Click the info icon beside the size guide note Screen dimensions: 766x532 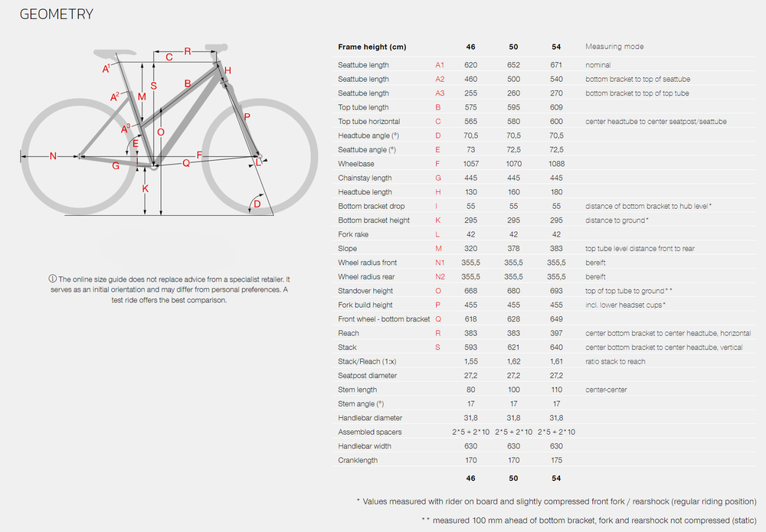53,279
